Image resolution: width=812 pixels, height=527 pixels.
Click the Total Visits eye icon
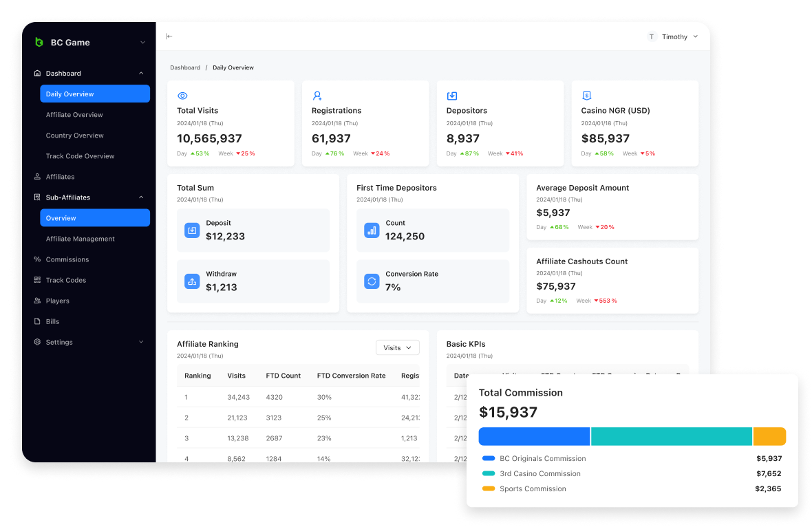coord(182,96)
